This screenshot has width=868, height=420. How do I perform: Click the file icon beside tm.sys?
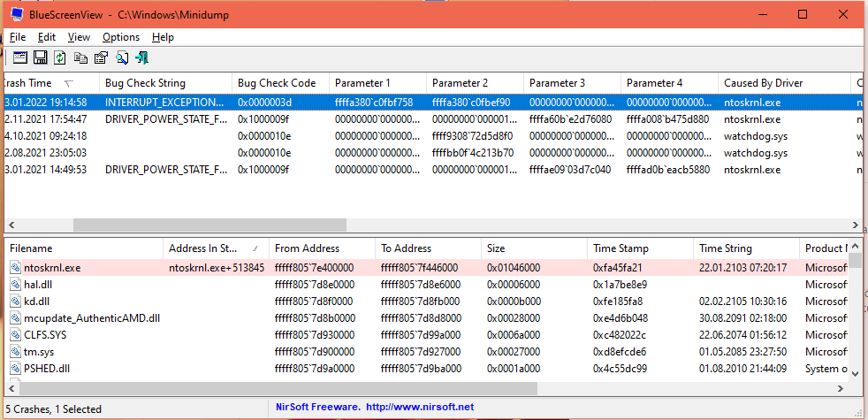point(15,352)
